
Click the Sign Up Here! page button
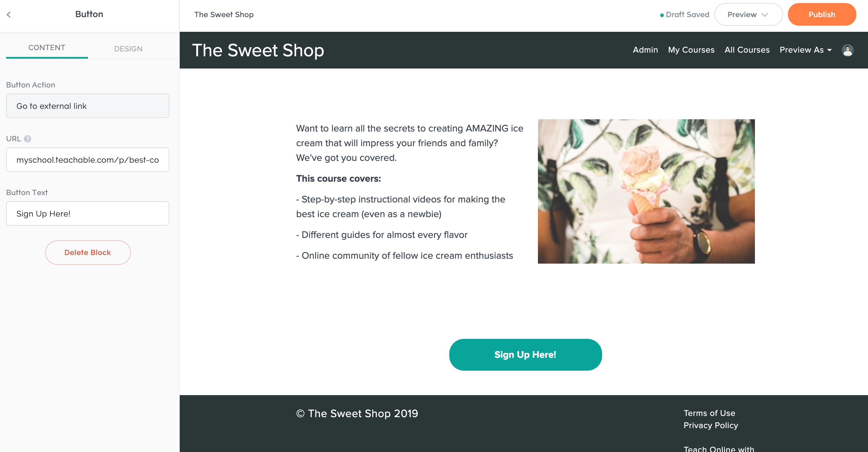525,354
